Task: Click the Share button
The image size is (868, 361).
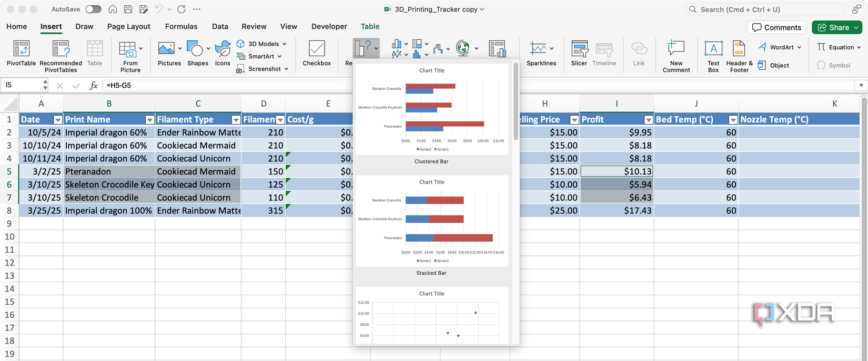Action: [836, 27]
